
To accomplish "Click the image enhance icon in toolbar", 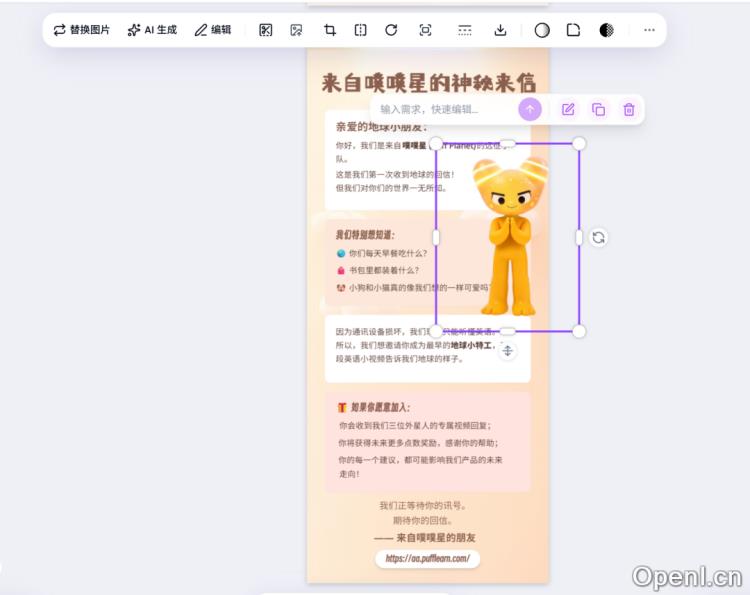I will (297, 30).
